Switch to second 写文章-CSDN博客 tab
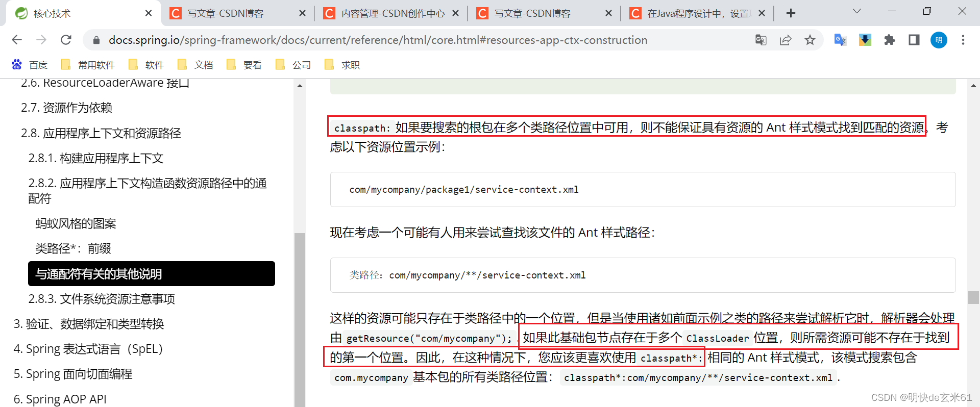Image resolution: width=980 pixels, height=407 pixels. [543, 13]
